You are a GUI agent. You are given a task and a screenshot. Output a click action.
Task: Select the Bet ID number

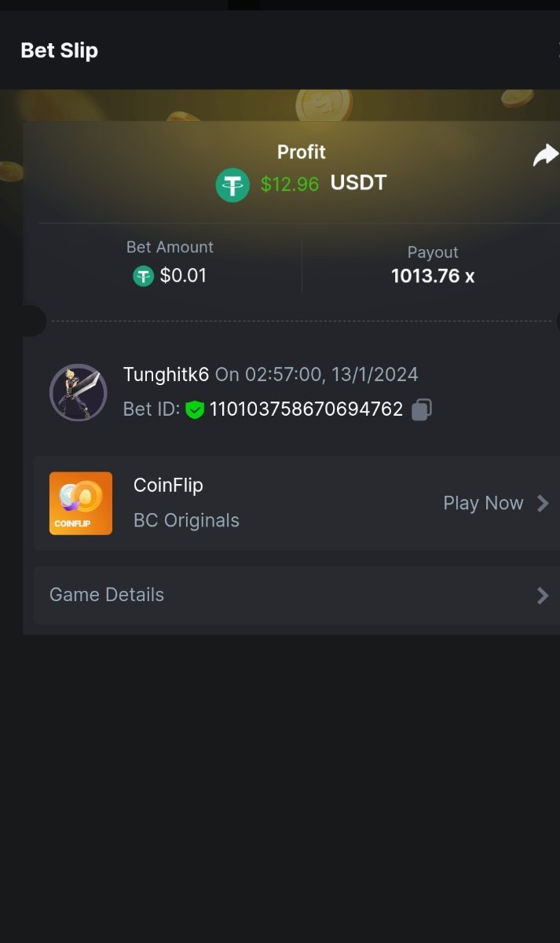[x=306, y=409]
